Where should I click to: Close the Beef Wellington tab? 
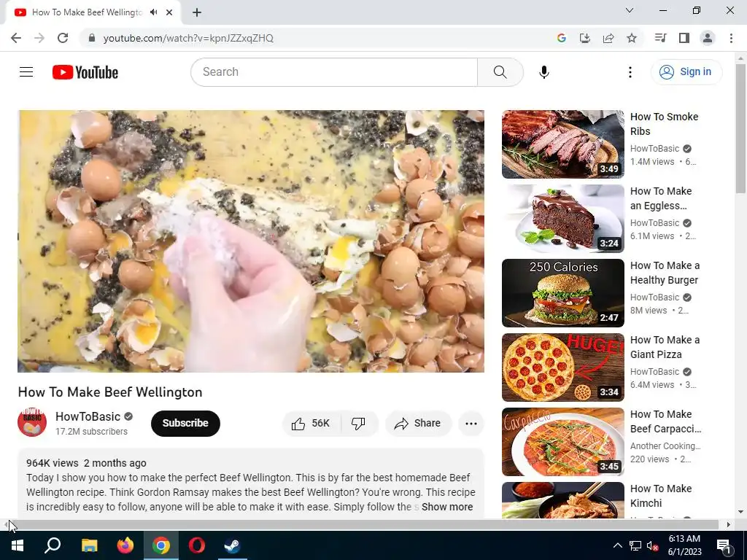[x=169, y=12]
